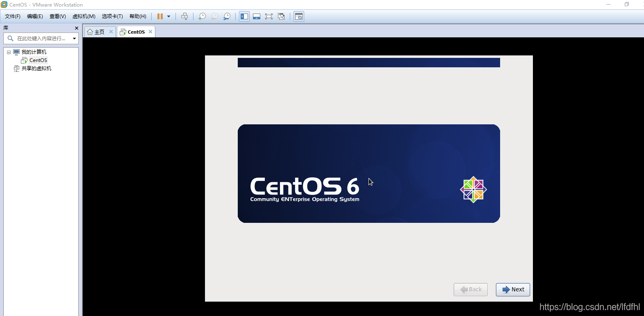Viewport: 644px width, 316px height.
Task: Click the Unity mode toolbar icon
Action: pyautogui.click(x=281, y=16)
